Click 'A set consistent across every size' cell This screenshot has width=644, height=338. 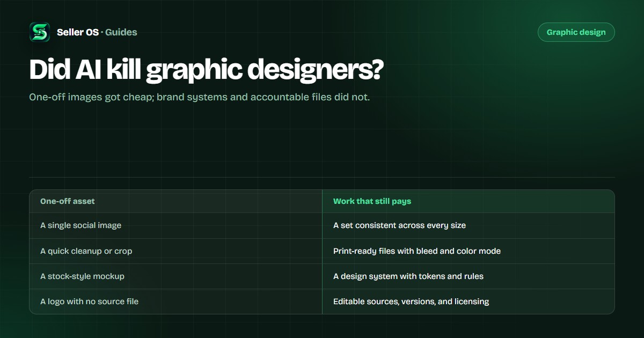point(469,225)
